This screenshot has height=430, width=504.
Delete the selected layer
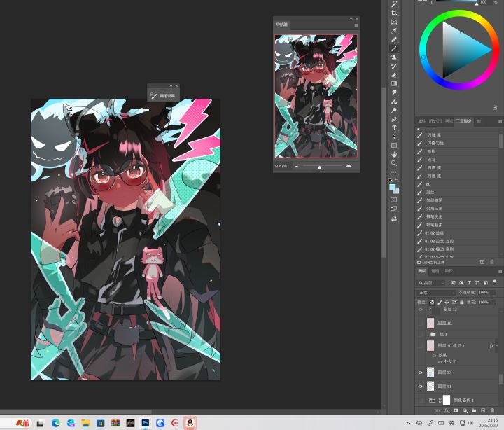492,410
